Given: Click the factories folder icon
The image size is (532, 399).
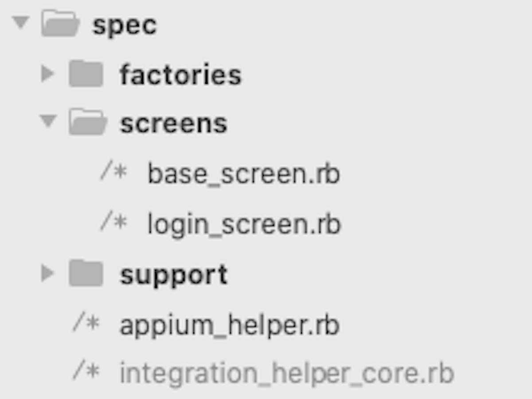Looking at the screenshot, I should click(86, 74).
